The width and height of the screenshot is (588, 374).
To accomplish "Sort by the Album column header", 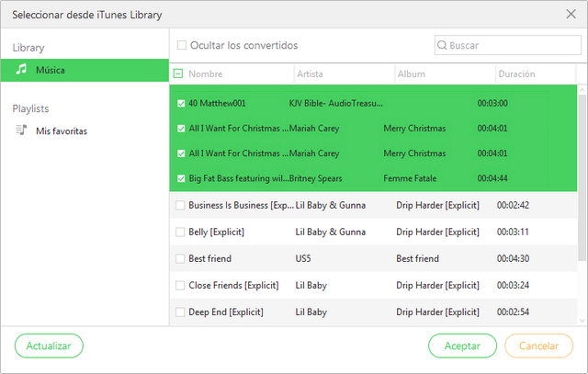I will pyautogui.click(x=412, y=74).
